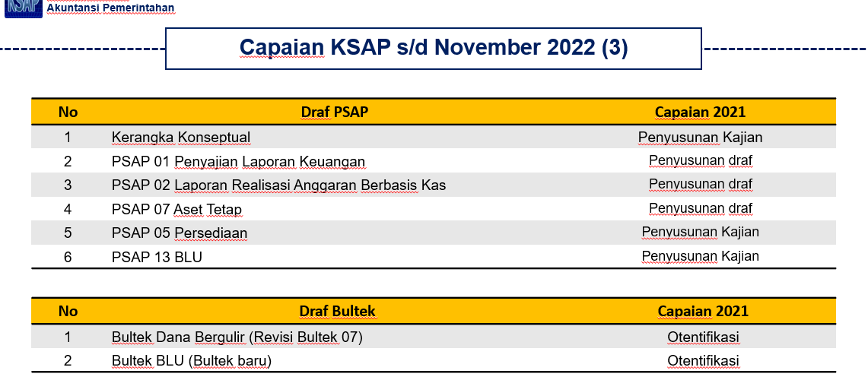This screenshot has height=380, width=868.
Task: Select Penyusunan Kajian status for PSAP 13
Action: (701, 256)
